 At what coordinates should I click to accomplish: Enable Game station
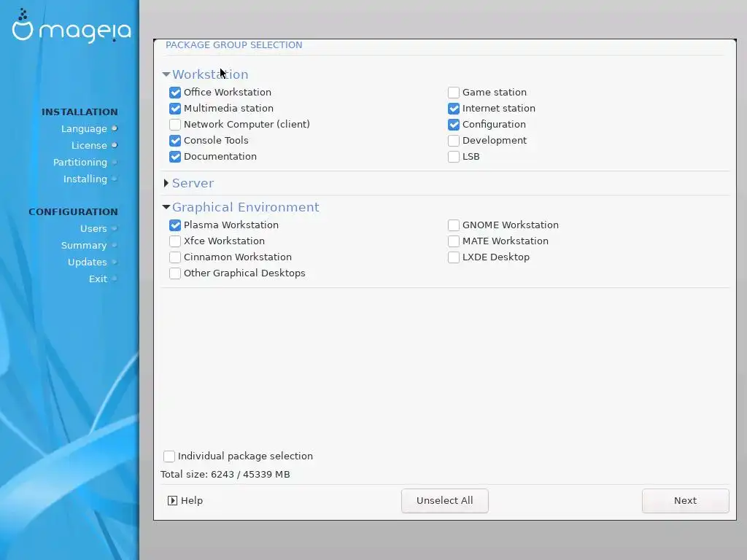point(454,93)
